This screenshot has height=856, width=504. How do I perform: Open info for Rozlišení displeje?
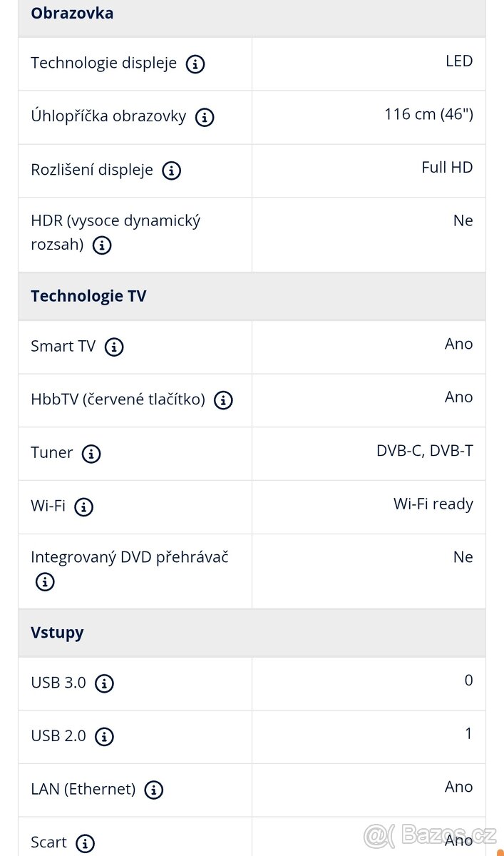click(x=170, y=170)
